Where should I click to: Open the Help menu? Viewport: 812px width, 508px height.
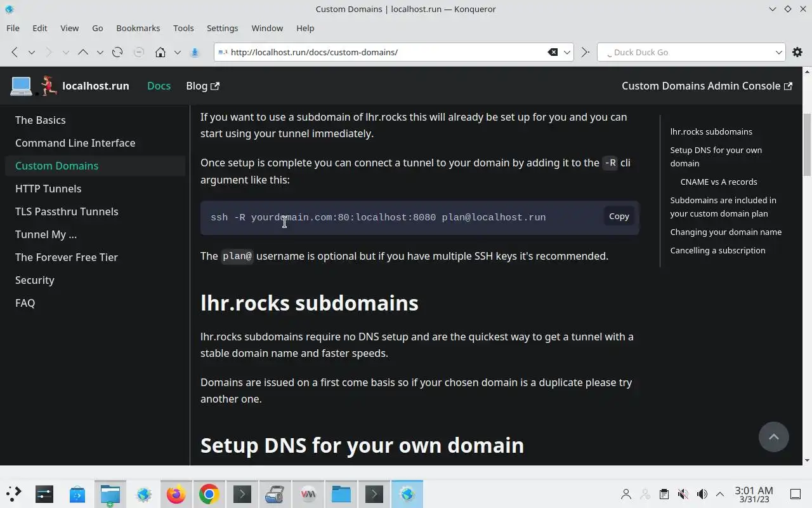pyautogui.click(x=305, y=28)
